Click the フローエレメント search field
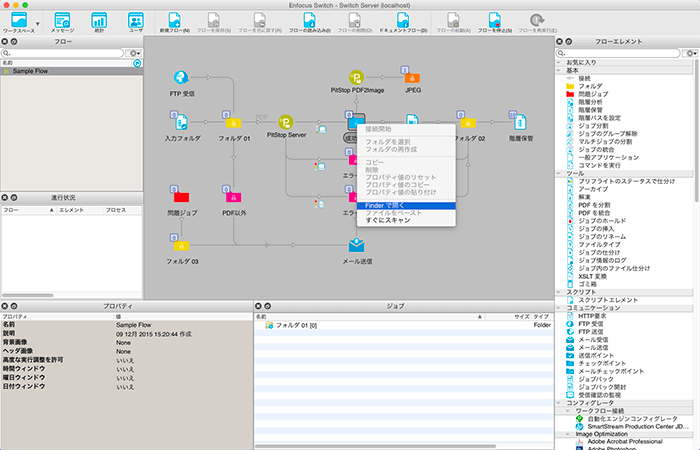The width and height of the screenshot is (700, 450). 618,53
